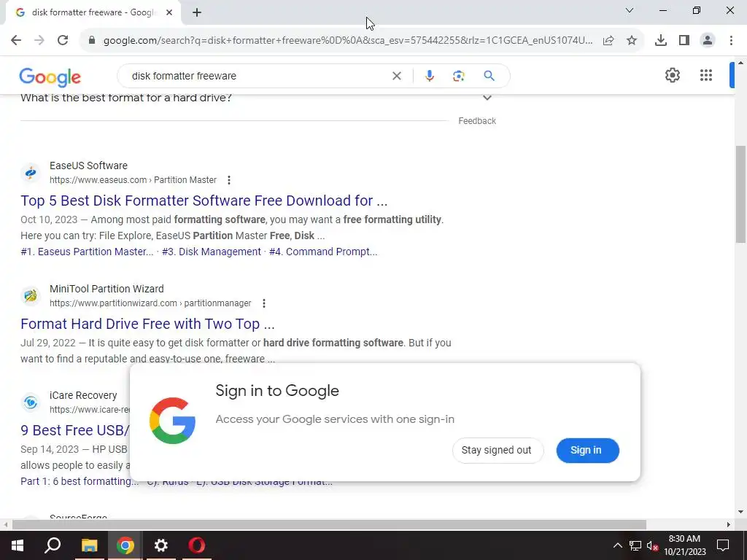Open the Easeus Partition Master sublink
Viewport: 747px width, 560px height.
pyautogui.click(x=87, y=252)
